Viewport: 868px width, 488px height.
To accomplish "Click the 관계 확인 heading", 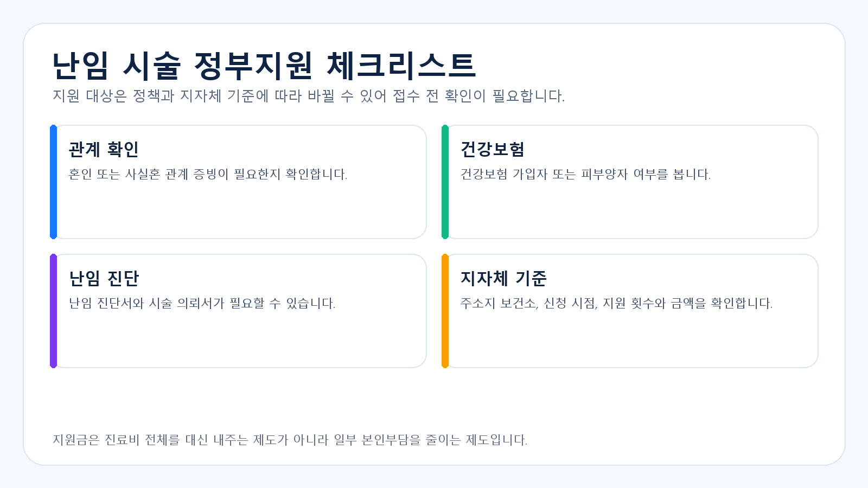I will tap(104, 149).
